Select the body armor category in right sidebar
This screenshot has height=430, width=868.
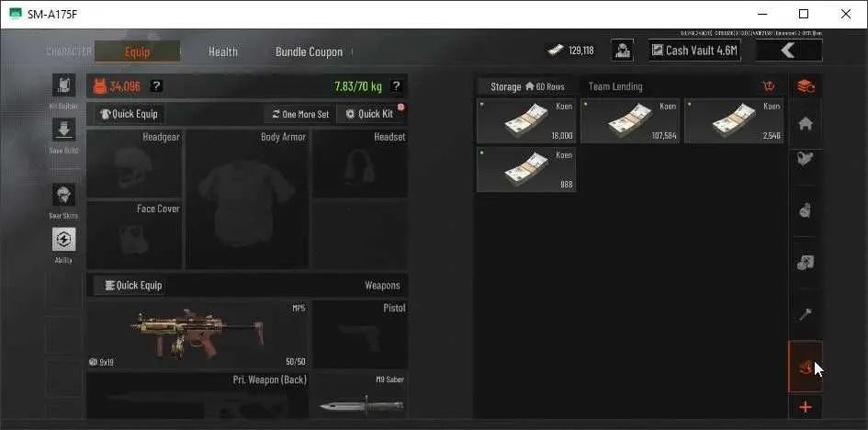pos(806,160)
